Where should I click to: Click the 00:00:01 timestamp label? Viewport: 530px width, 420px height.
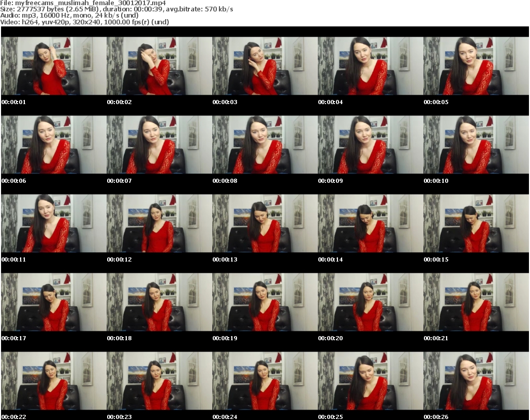(13, 102)
